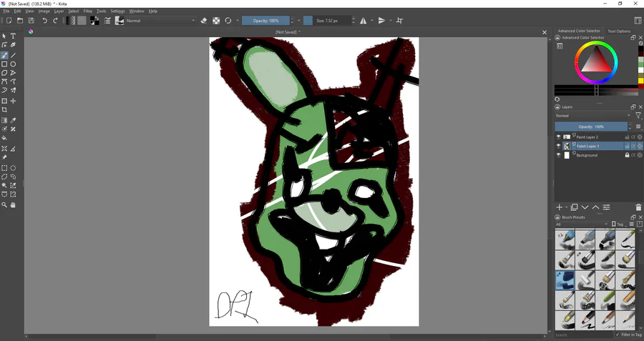The image size is (644, 341).
Task: Select the Gradient tool
Action: point(4,120)
